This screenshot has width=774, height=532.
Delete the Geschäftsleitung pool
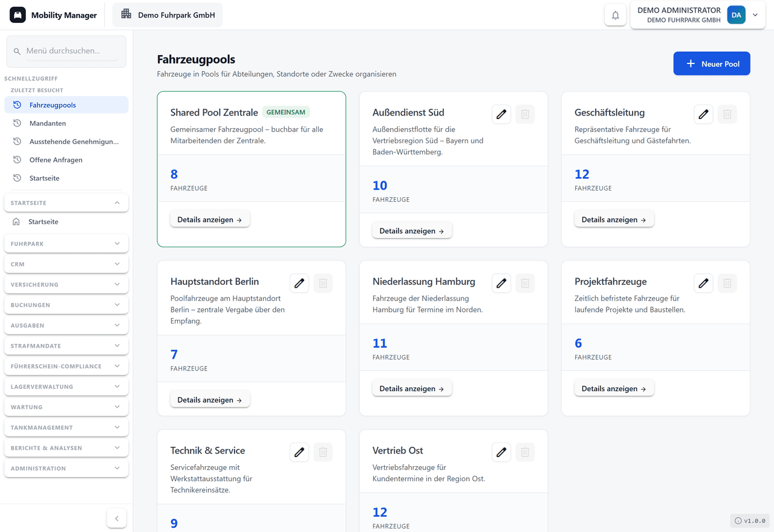[727, 114]
